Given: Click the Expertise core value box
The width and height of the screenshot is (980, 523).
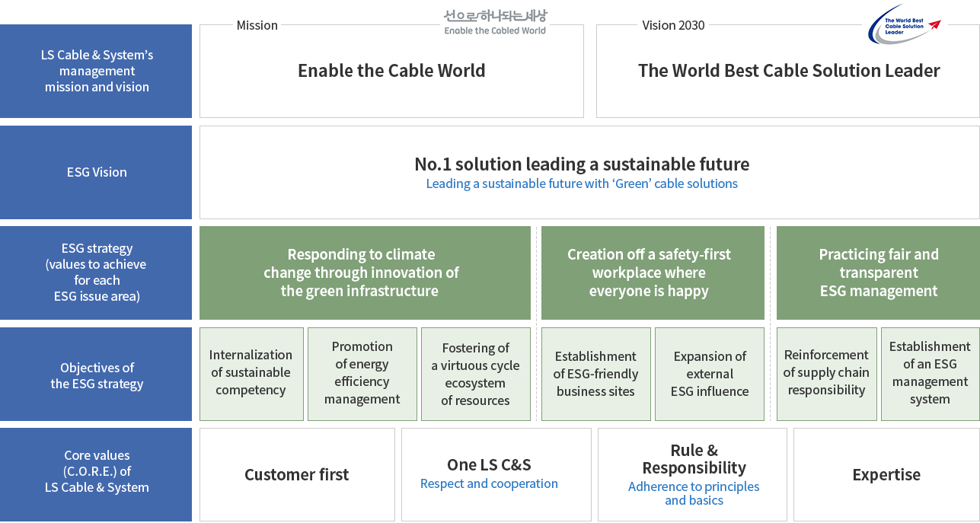Looking at the screenshot, I should [886, 475].
